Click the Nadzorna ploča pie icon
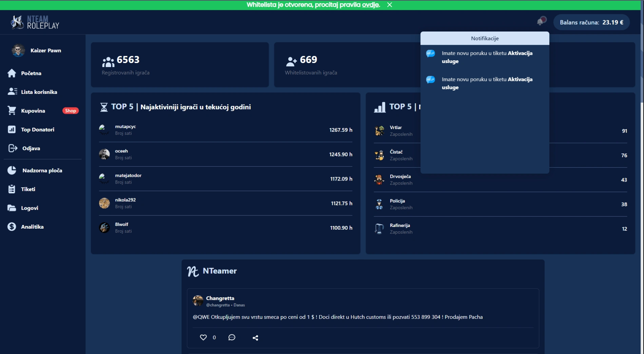 coord(12,170)
